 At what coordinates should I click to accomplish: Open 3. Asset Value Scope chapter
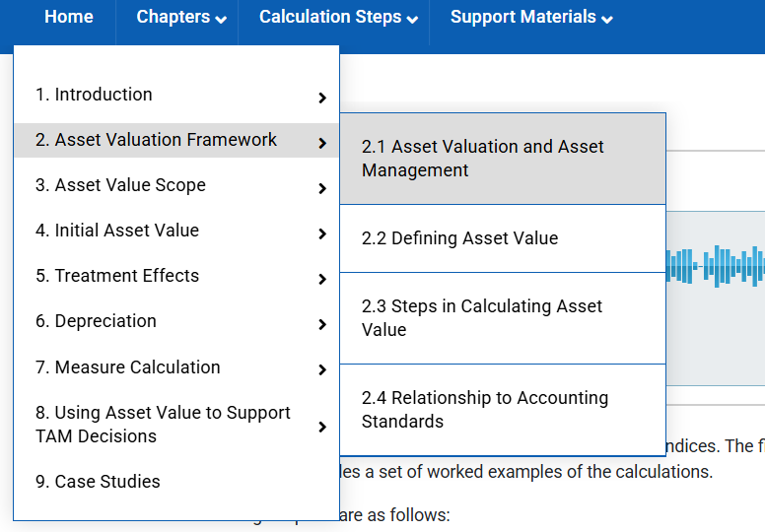pyautogui.click(x=120, y=185)
